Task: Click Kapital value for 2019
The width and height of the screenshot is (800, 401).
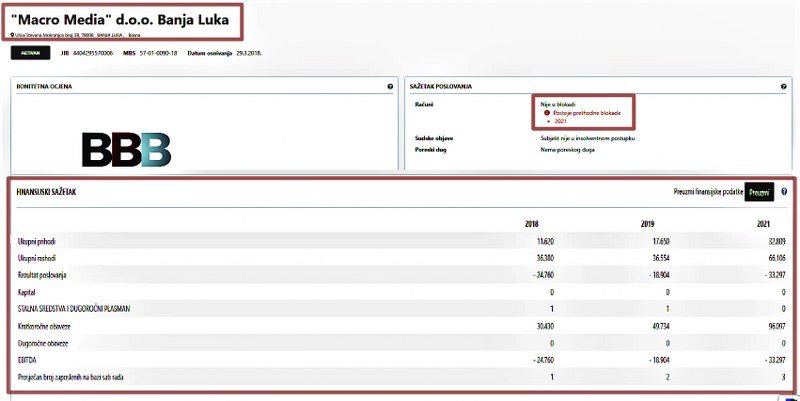Action: (x=667, y=292)
